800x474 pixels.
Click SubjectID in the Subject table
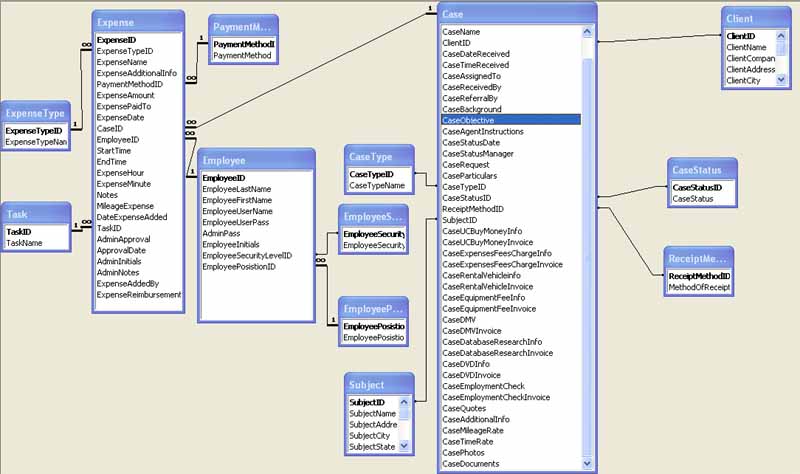click(367, 402)
